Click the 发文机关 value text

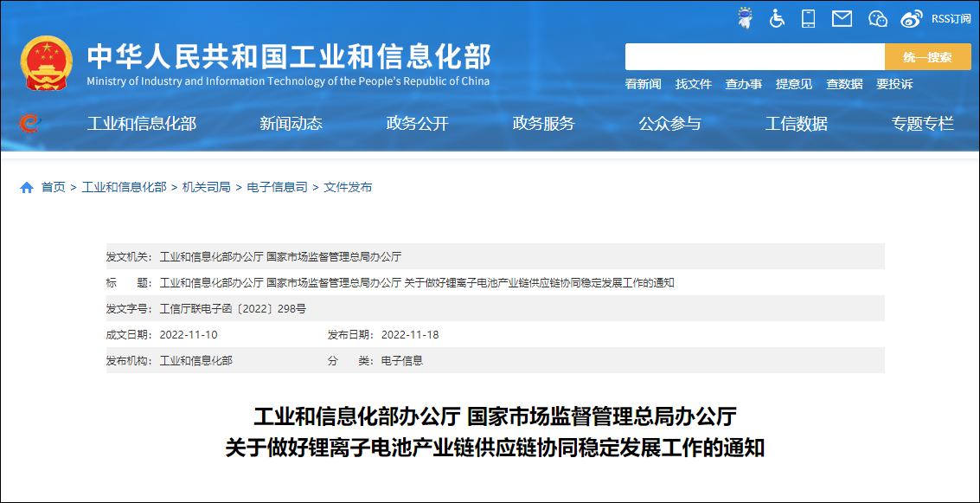pos(280,256)
